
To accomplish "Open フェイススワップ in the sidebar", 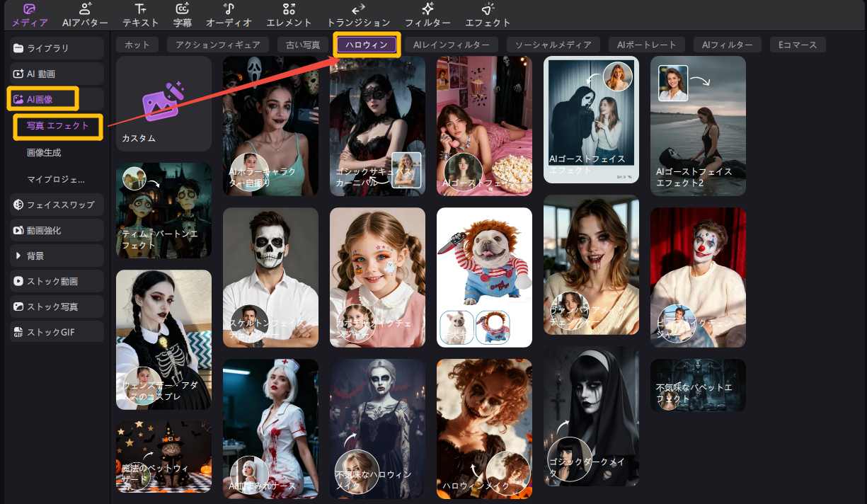I will click(57, 205).
